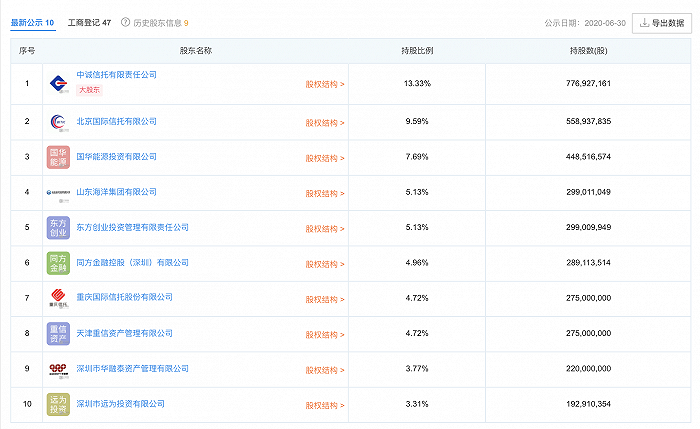Click the 3.77% shareholding cell
The width and height of the screenshot is (700, 429).
pyautogui.click(x=417, y=369)
